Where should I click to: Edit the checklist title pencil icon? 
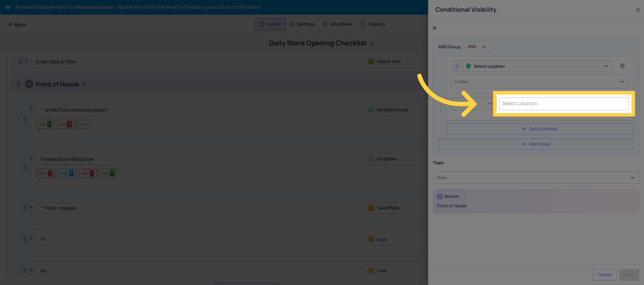[x=372, y=43]
